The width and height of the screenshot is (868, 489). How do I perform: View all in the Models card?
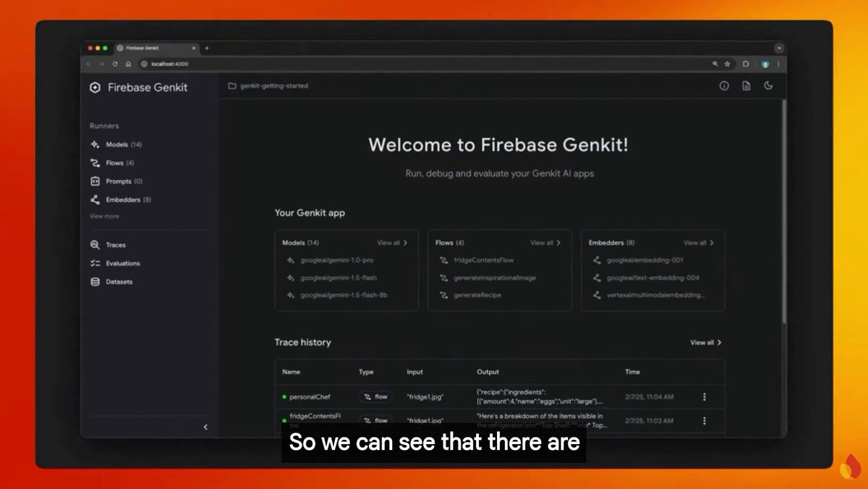pos(392,243)
